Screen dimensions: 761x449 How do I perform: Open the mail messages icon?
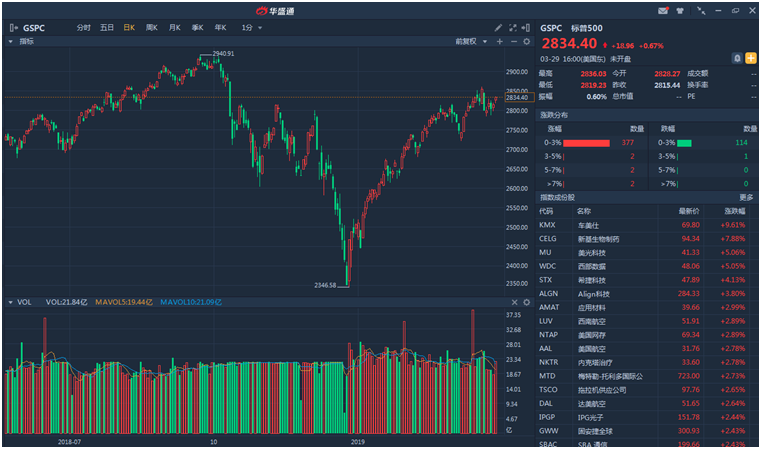(x=663, y=11)
